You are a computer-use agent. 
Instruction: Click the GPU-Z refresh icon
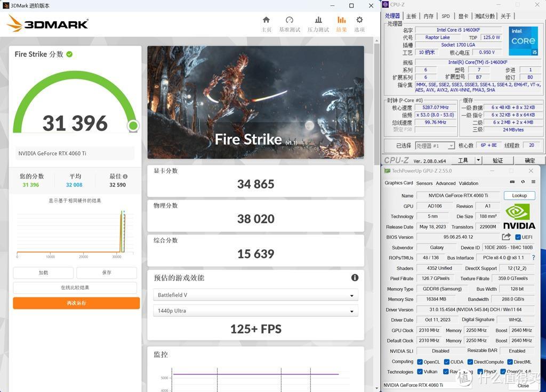tap(523, 182)
